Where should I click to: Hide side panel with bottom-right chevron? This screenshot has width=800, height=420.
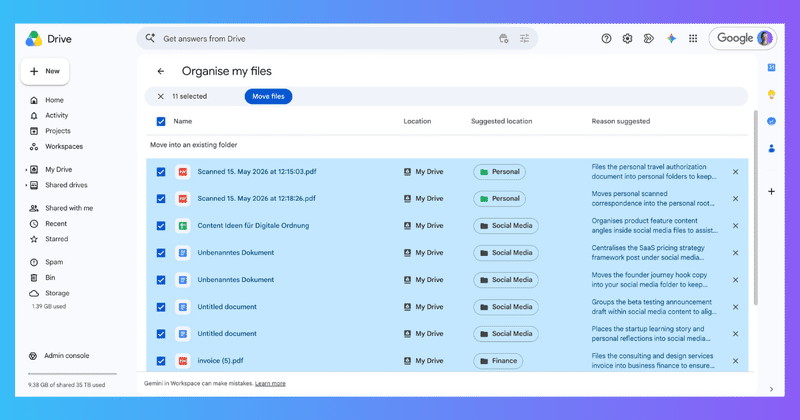pyautogui.click(x=771, y=389)
